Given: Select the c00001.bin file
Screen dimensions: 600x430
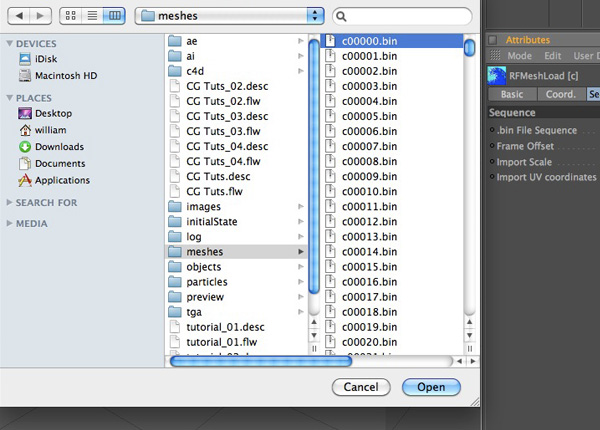Looking at the screenshot, I should click(392, 56).
